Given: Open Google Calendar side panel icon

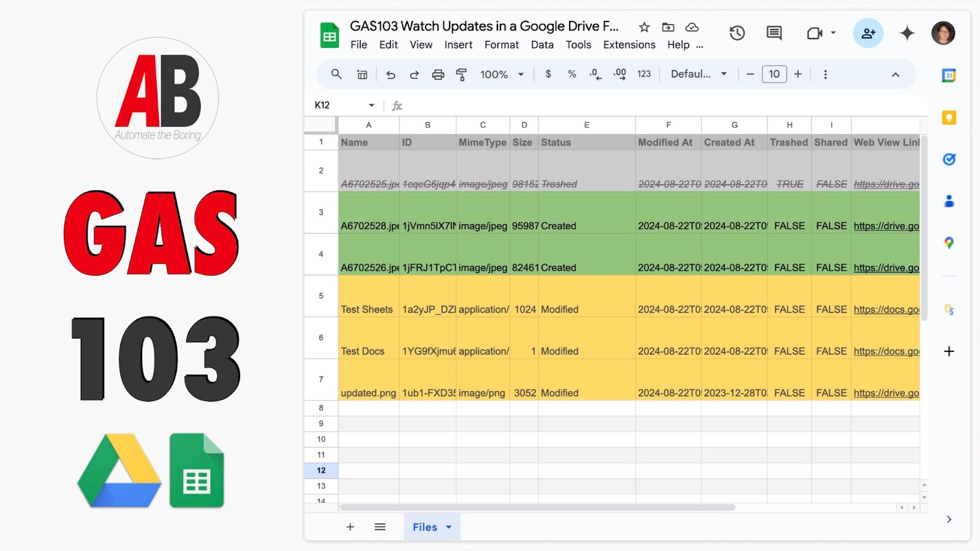Looking at the screenshot, I should [x=949, y=76].
